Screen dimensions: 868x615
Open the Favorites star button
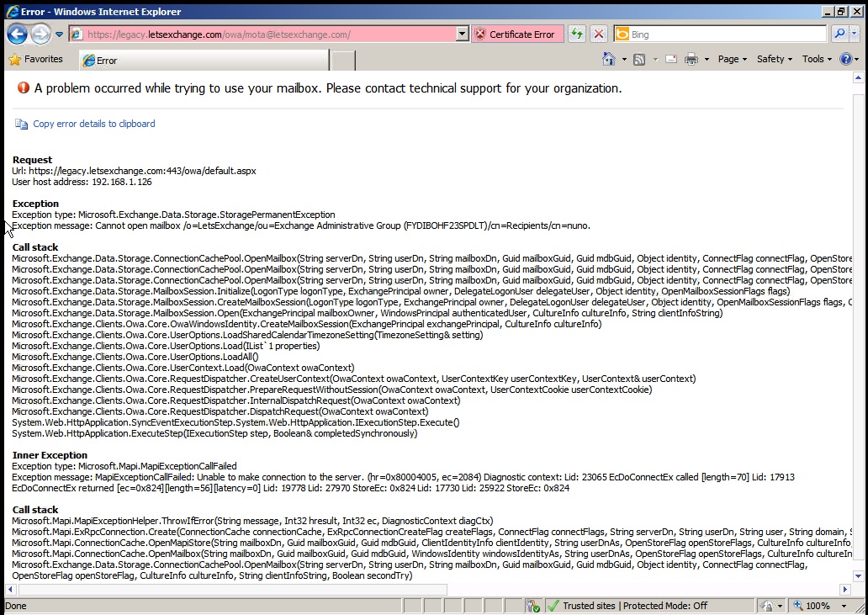pos(36,59)
